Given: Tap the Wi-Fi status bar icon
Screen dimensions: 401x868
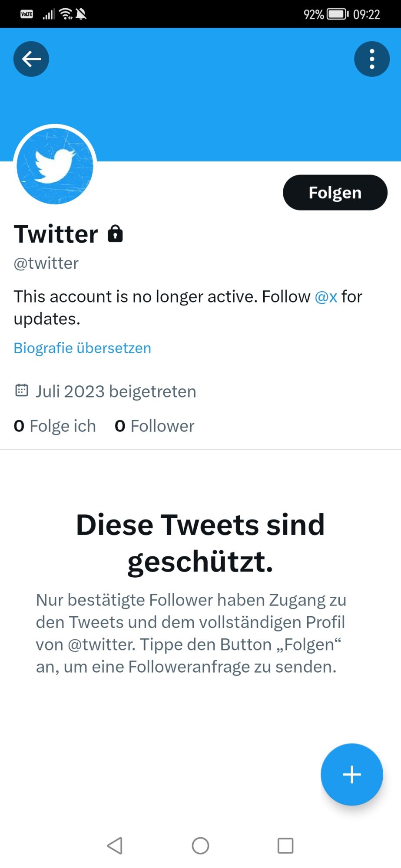Looking at the screenshot, I should (x=66, y=14).
